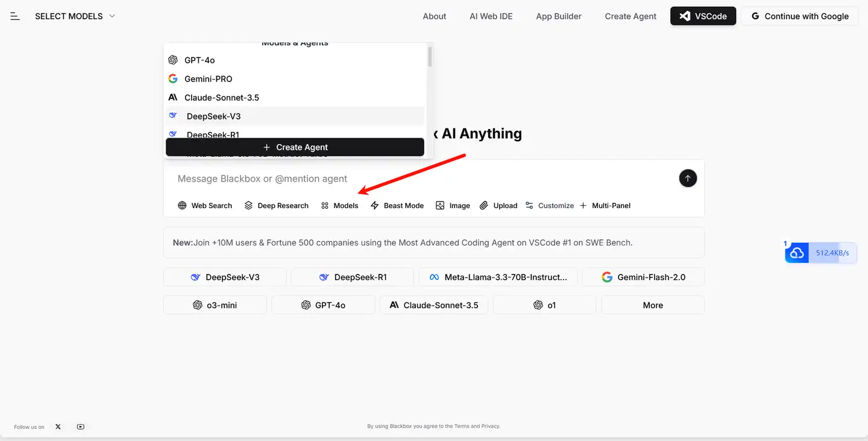Enable Web Search

(x=205, y=206)
